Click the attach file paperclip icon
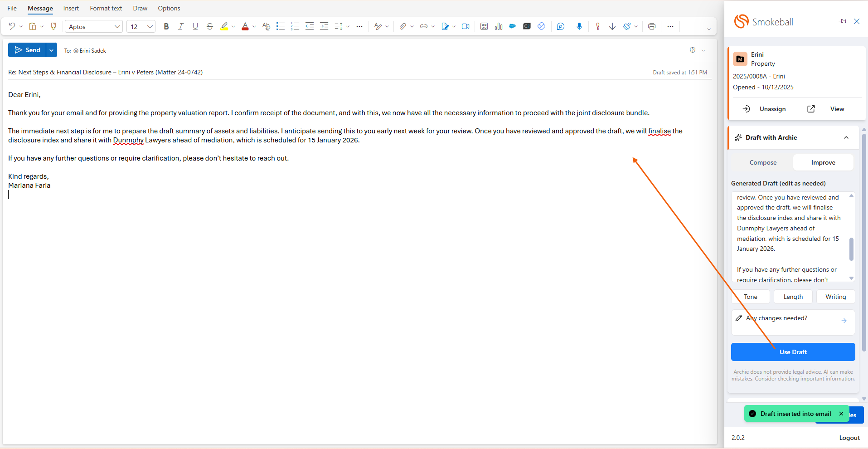Viewport: 868px width, 449px height. click(402, 26)
